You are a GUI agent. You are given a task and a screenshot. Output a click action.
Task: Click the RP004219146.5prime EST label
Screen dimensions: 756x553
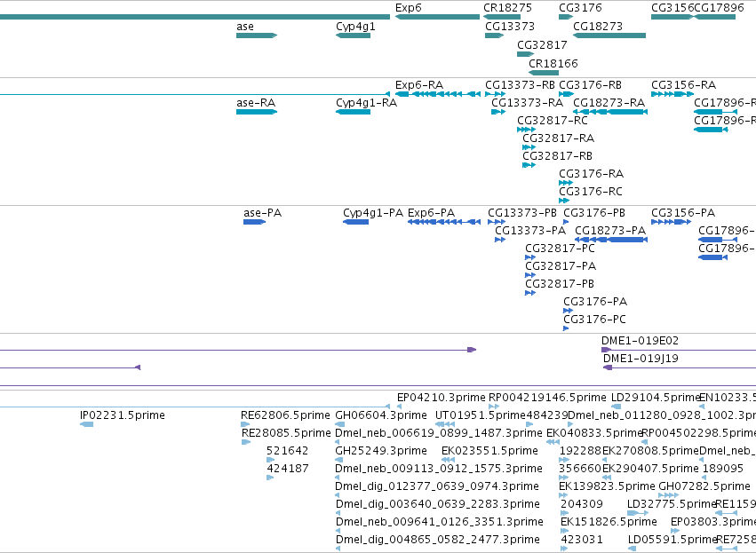[x=548, y=398]
